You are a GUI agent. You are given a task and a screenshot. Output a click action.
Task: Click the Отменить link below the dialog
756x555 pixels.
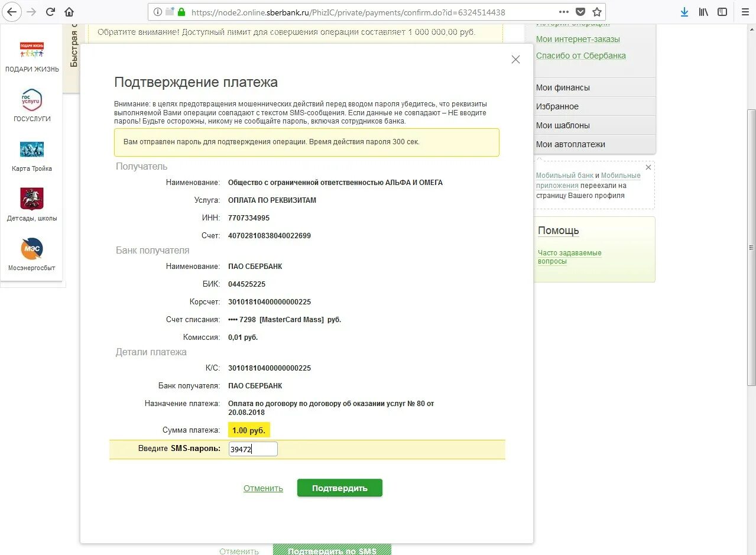coord(239,551)
